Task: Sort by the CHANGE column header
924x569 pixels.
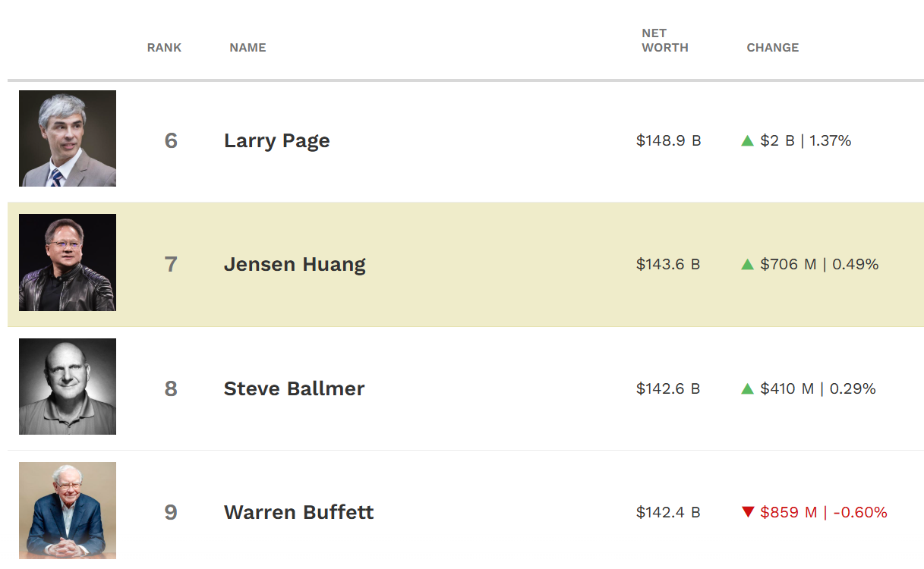Action: [773, 47]
